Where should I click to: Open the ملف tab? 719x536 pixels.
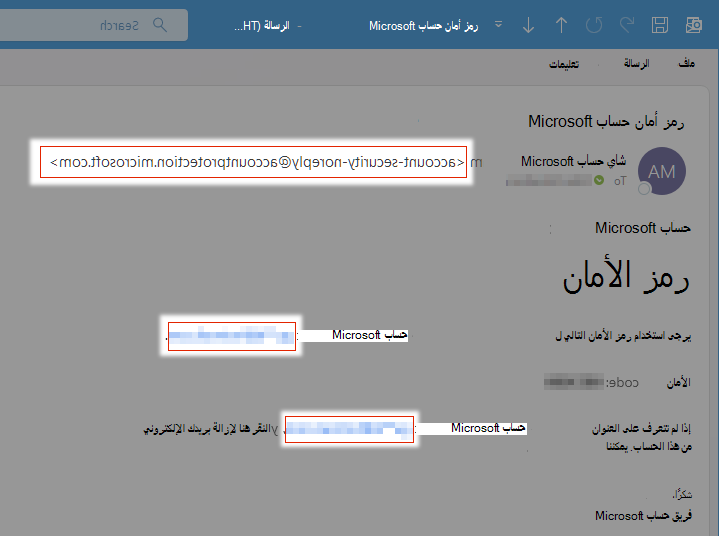tap(686, 63)
